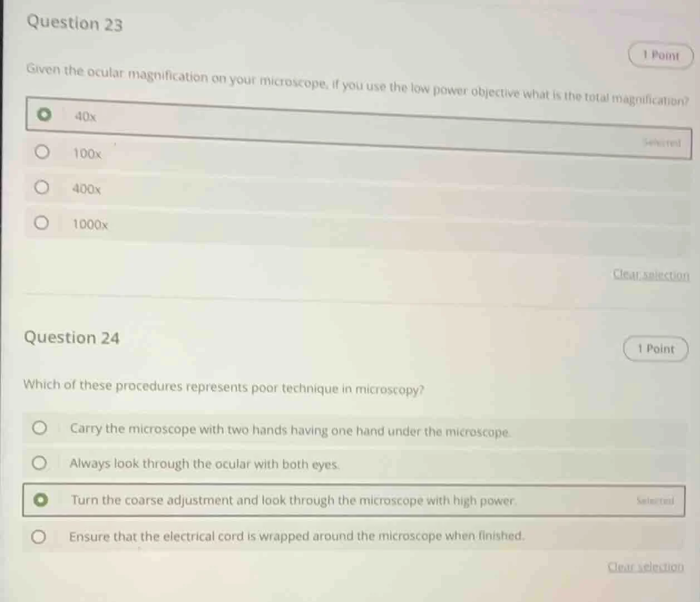
Task: Click Clear selection for Question 23
Action: [650, 274]
